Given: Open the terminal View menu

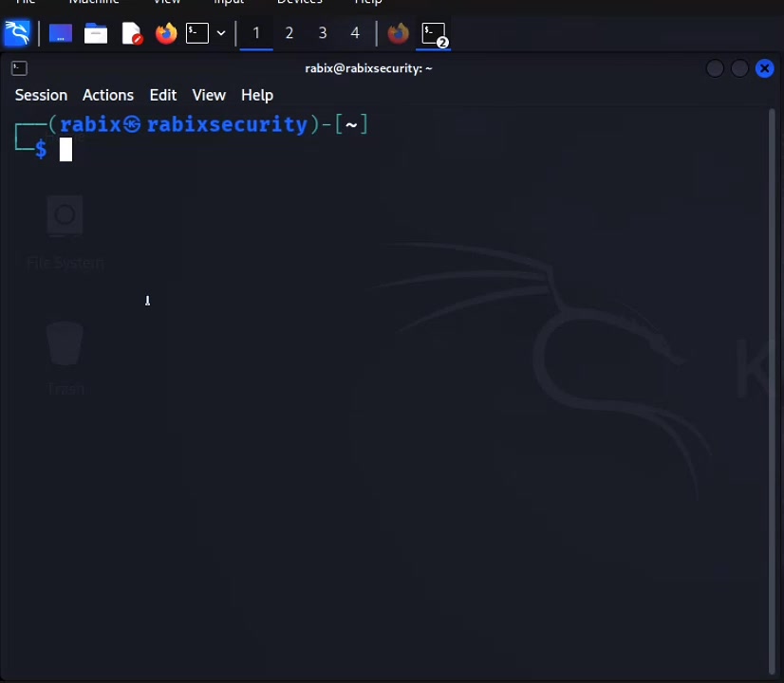Looking at the screenshot, I should pyautogui.click(x=209, y=96).
